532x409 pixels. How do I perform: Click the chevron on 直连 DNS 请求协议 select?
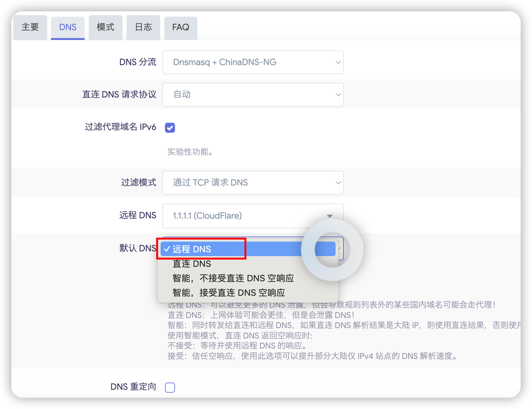coord(338,95)
